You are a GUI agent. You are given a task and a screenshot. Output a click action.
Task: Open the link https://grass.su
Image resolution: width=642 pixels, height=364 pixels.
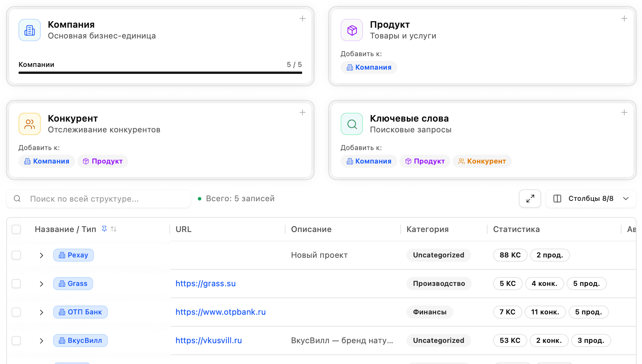[206, 283]
